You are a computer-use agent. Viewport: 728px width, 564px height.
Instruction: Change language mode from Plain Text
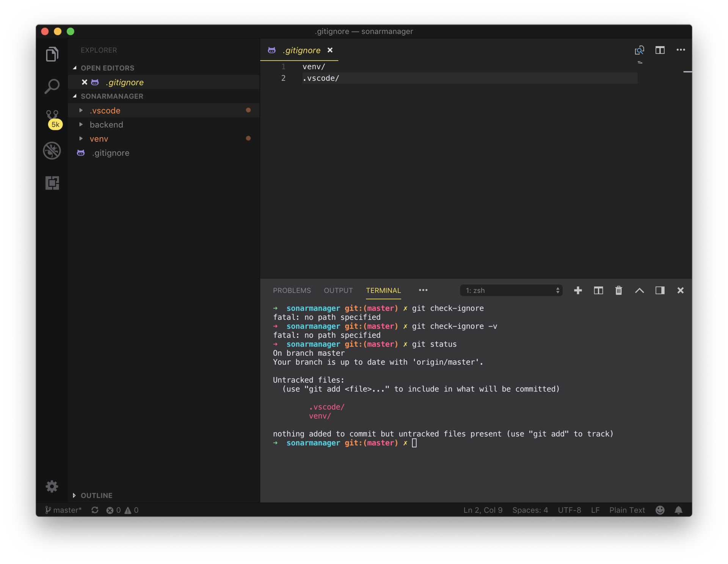[627, 510]
